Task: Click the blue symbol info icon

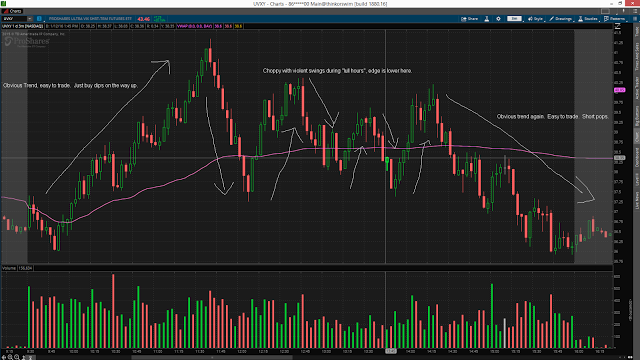Action: 39,19
